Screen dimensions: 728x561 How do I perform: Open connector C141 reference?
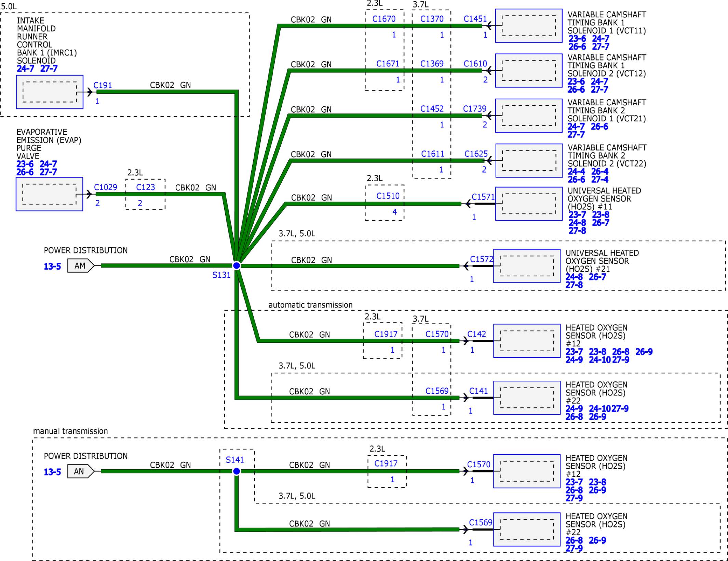click(x=478, y=391)
